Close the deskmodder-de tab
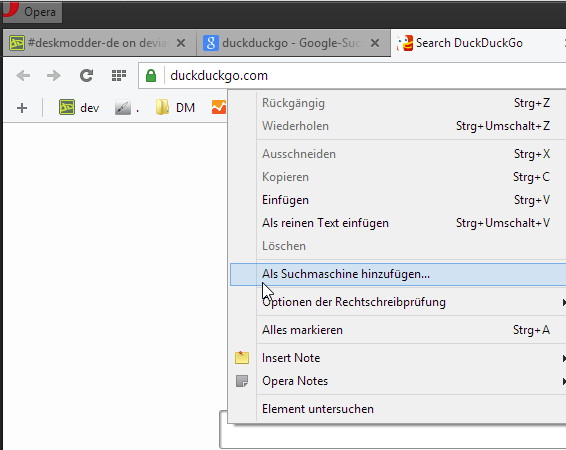 [x=181, y=43]
